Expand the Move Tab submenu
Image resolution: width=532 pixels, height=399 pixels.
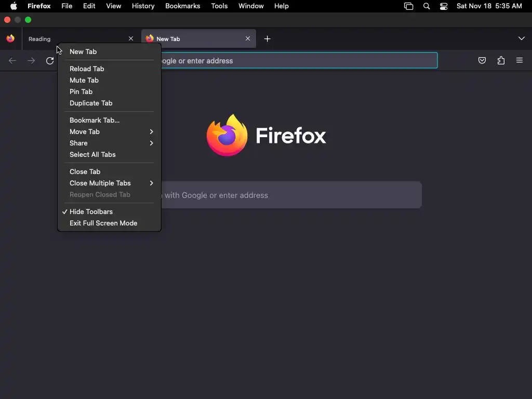tap(109, 131)
